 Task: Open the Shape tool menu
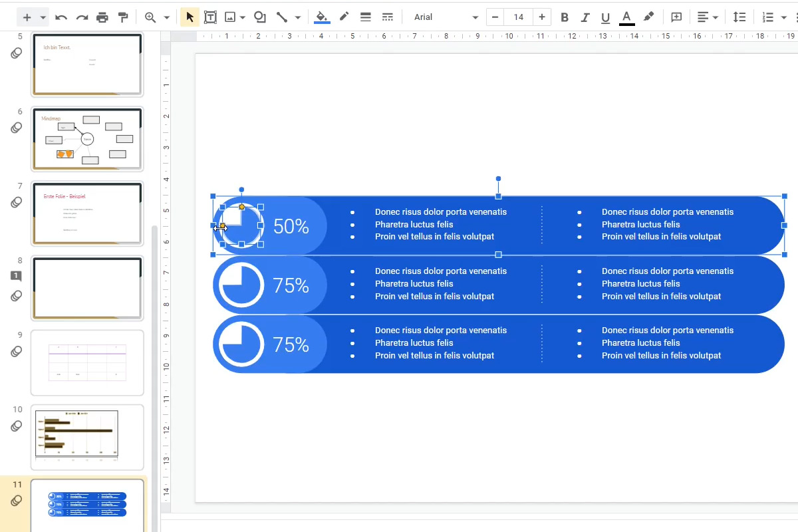(260, 17)
